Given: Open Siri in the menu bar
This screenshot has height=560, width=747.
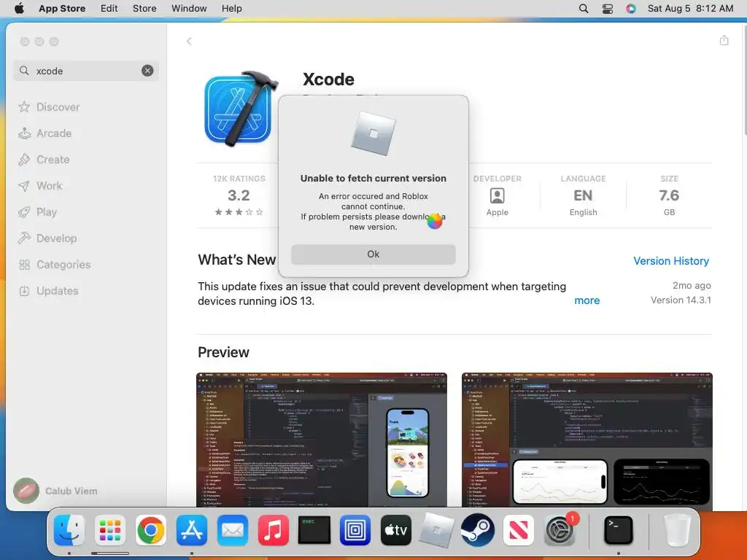Looking at the screenshot, I should point(631,9).
